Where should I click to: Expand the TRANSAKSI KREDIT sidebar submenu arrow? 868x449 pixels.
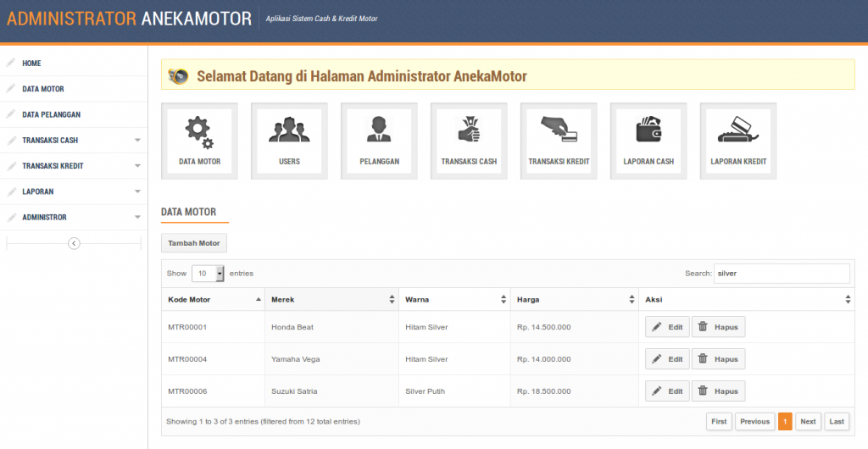point(138,166)
